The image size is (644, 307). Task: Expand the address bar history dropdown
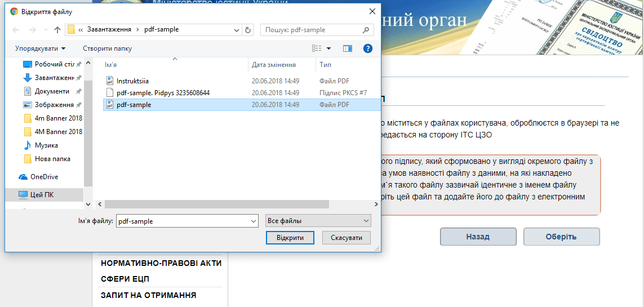235,30
